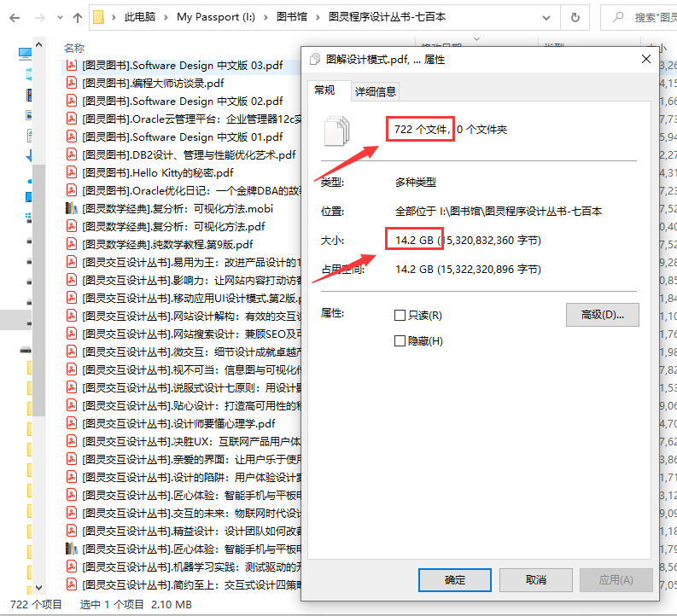
Task: Expand chevron after My Passport (I:)
Action: pyautogui.click(x=266, y=18)
